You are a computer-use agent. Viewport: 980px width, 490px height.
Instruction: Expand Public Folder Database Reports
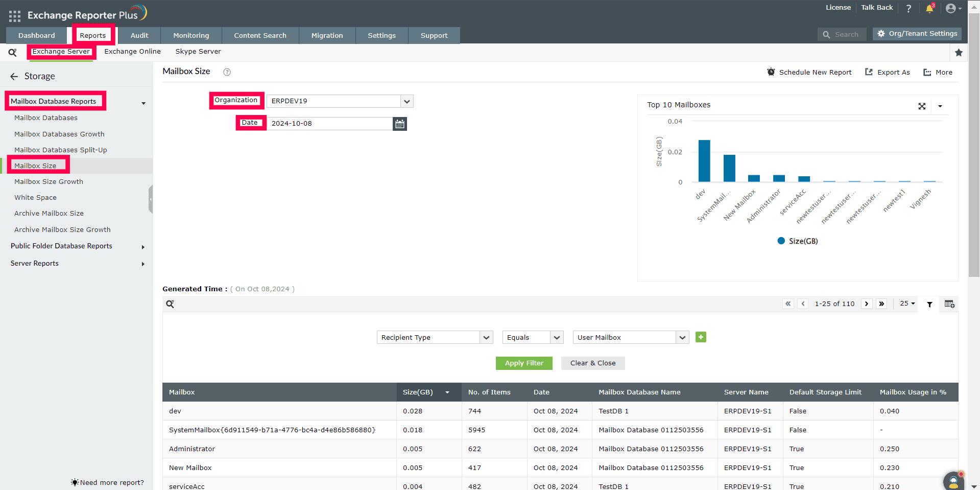point(143,247)
